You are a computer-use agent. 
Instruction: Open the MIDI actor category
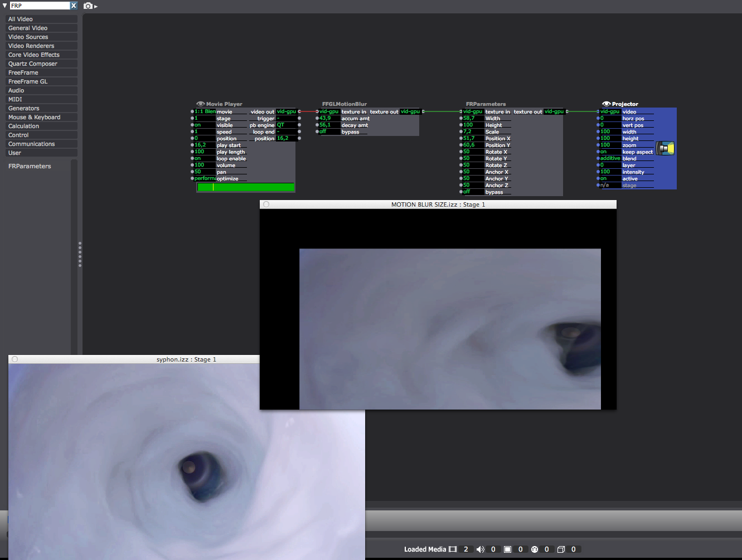point(41,99)
